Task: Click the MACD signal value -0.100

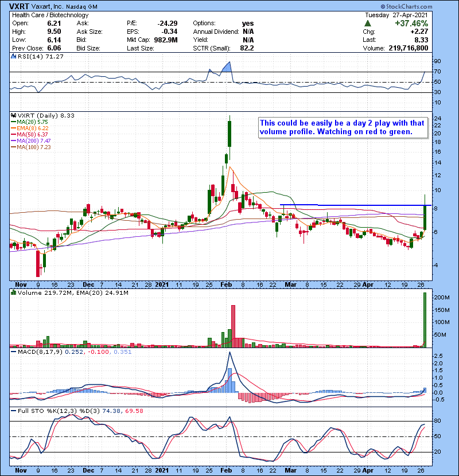Action: [99, 352]
